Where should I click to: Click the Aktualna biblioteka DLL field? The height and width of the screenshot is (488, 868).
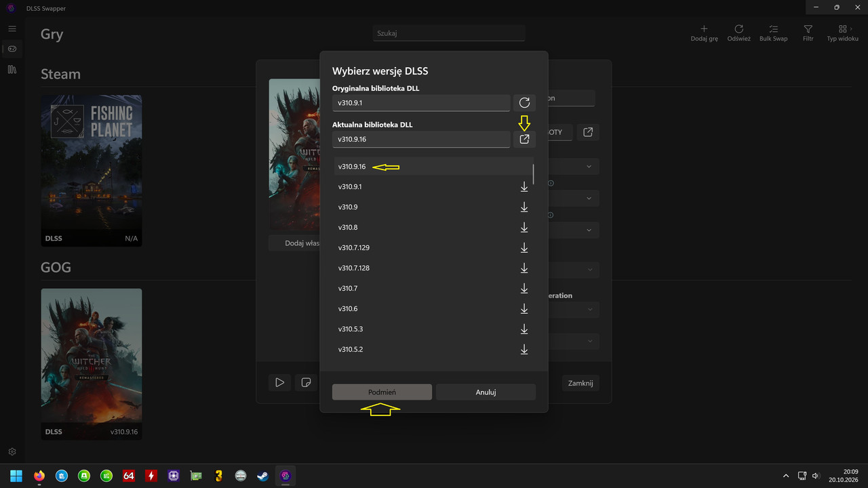pos(421,139)
